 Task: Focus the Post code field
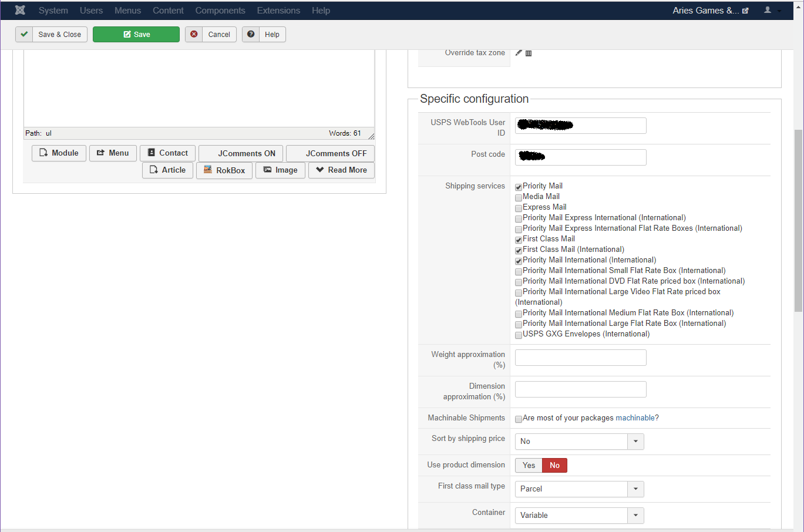click(581, 157)
